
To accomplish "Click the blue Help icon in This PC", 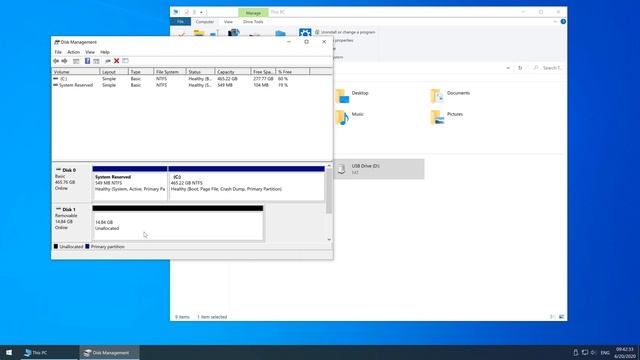I will coord(563,22).
